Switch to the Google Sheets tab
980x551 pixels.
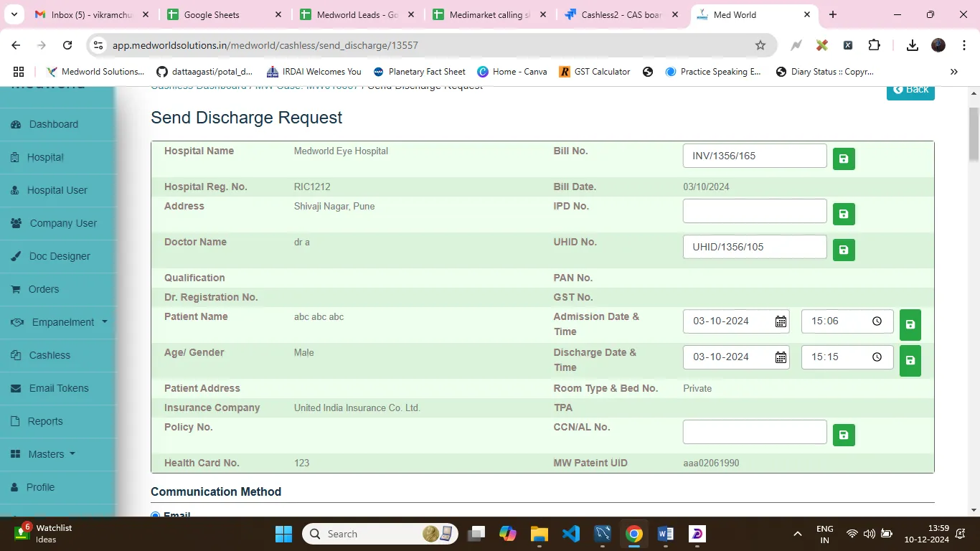click(225, 14)
